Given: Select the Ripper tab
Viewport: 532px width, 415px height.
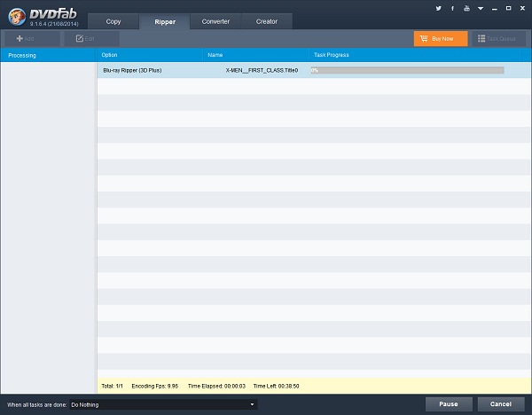Looking at the screenshot, I should [x=165, y=21].
